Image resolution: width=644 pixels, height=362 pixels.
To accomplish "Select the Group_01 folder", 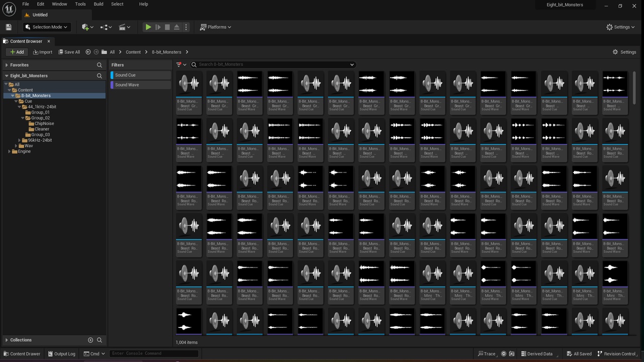I will coord(40,112).
